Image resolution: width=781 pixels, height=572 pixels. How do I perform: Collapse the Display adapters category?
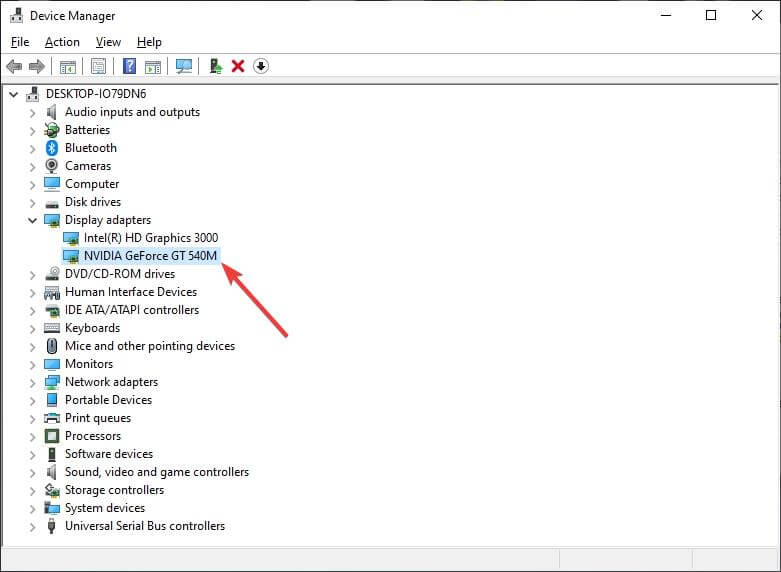(x=33, y=220)
